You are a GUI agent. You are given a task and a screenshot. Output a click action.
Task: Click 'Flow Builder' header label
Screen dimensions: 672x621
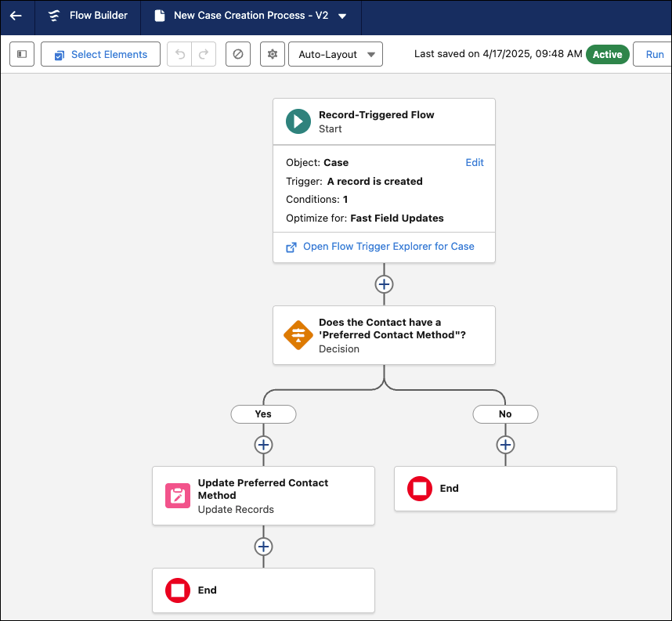point(99,16)
